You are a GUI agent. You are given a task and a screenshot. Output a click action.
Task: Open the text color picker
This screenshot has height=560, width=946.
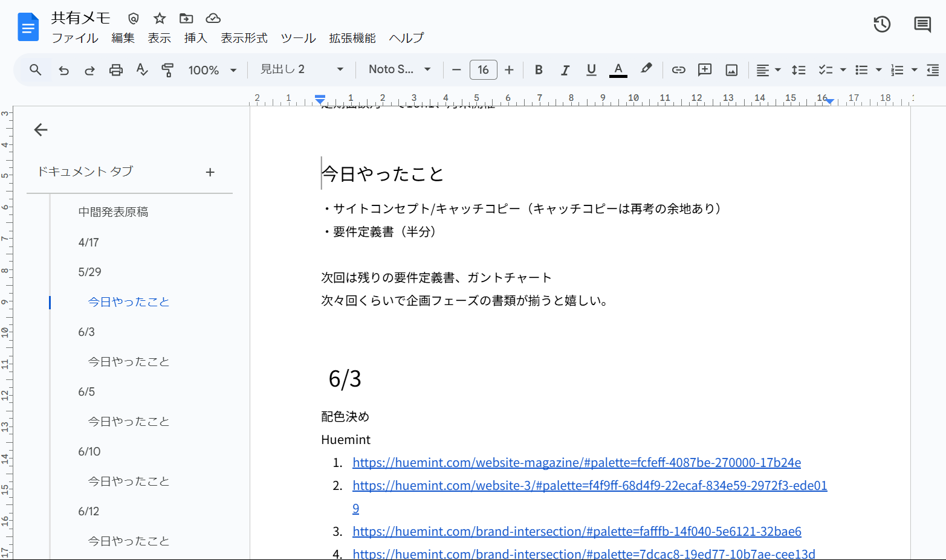618,70
